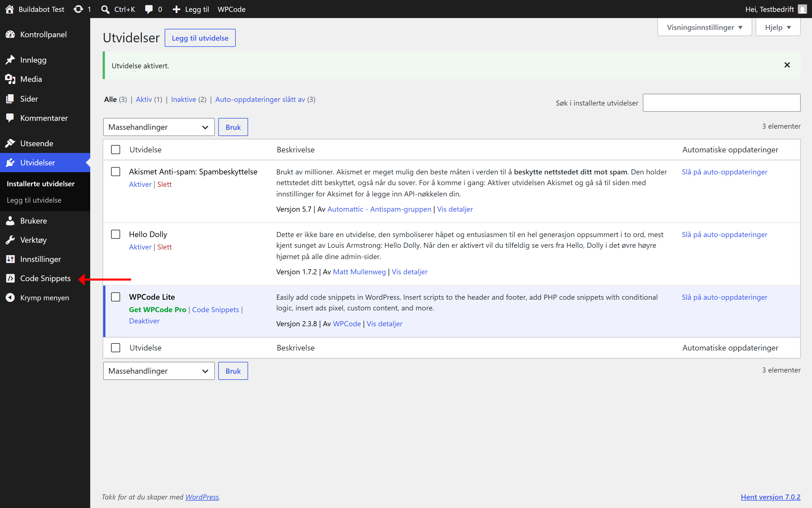The height and width of the screenshot is (508, 812).
Task: Click the Utseende brush icon
Action: (10, 143)
